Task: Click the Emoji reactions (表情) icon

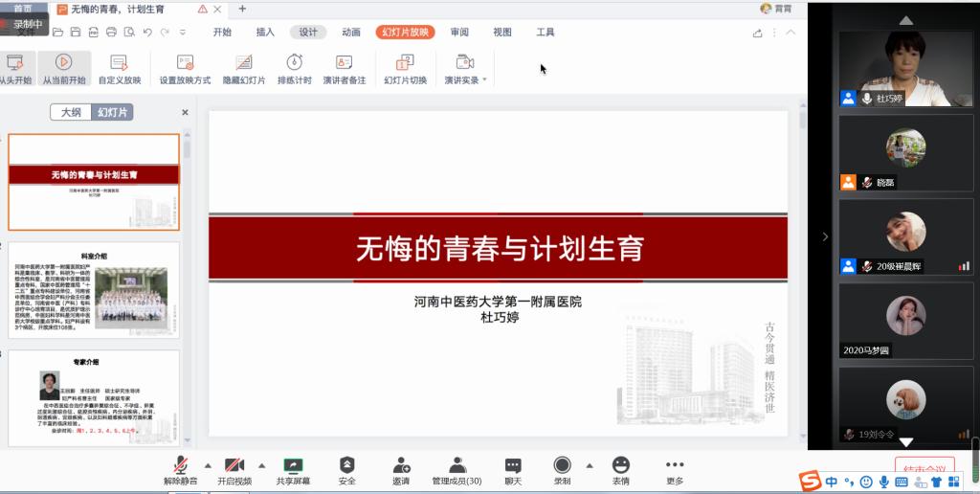Action: click(620, 466)
